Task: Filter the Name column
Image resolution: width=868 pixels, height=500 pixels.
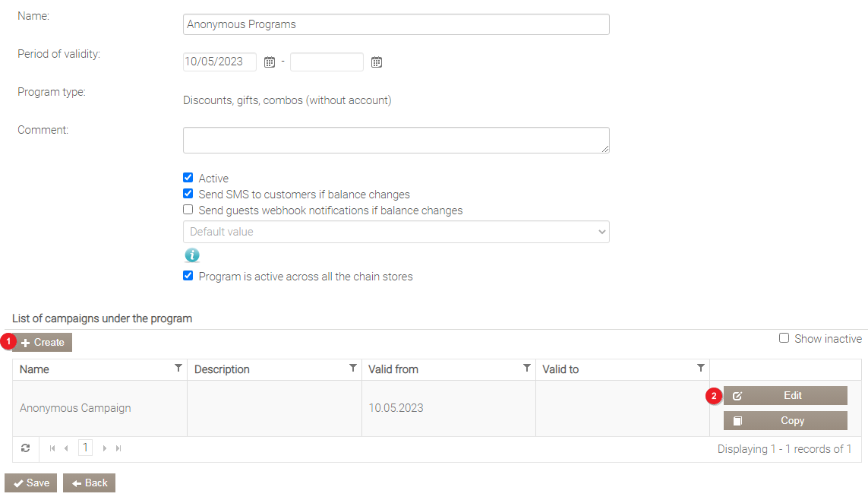Action: [x=178, y=369]
